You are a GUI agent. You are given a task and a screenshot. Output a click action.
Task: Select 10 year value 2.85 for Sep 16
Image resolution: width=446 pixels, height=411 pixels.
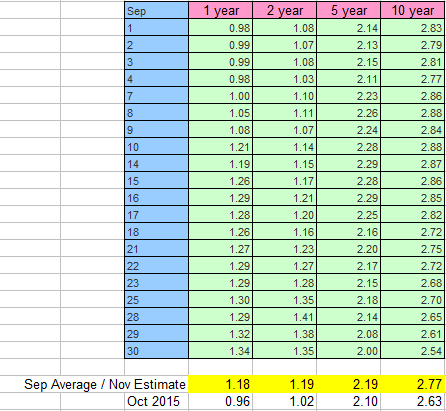coord(413,197)
